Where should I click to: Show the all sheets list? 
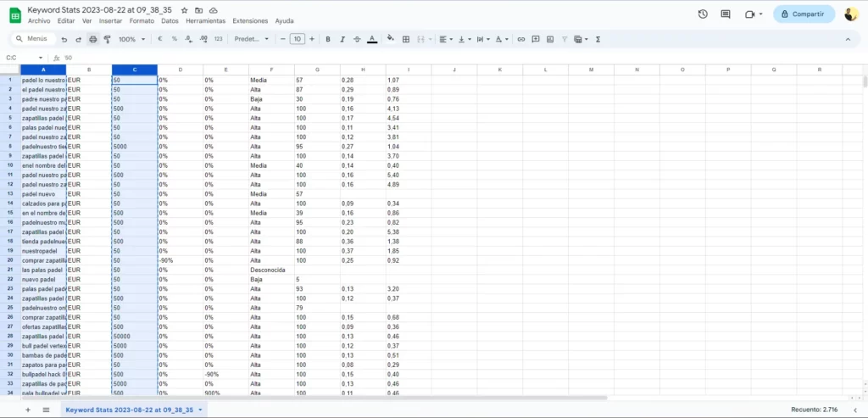coord(46,410)
